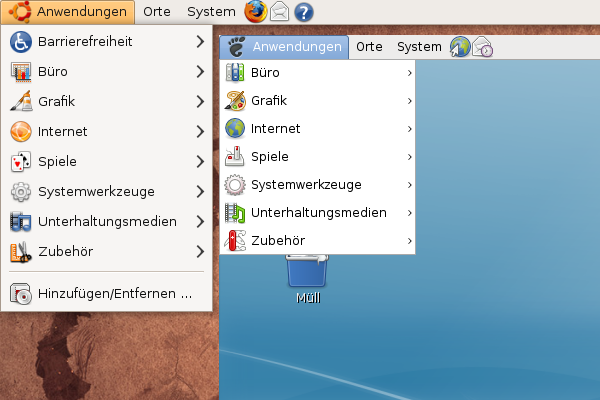Click the GNOME foot logo icon

(236, 47)
